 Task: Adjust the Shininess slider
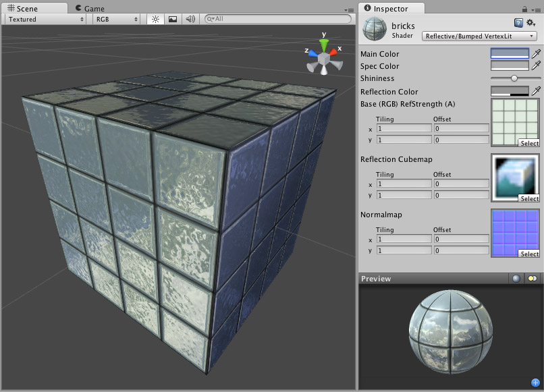[514, 78]
